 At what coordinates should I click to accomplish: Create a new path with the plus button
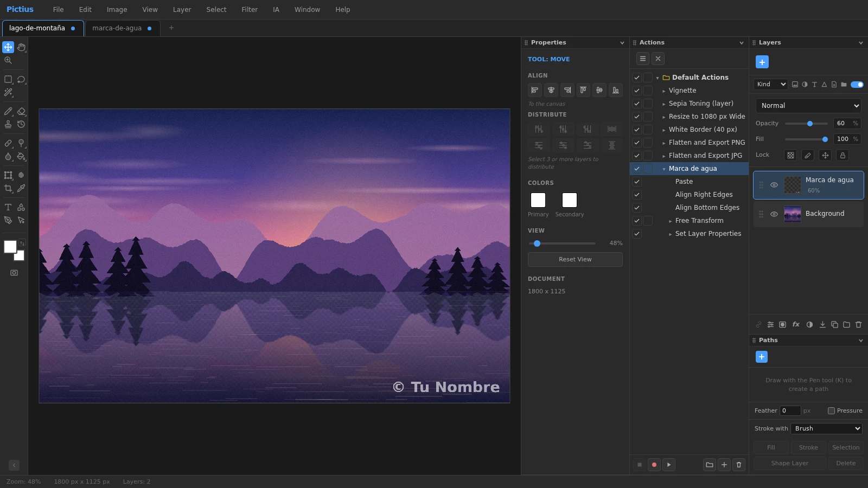(762, 357)
